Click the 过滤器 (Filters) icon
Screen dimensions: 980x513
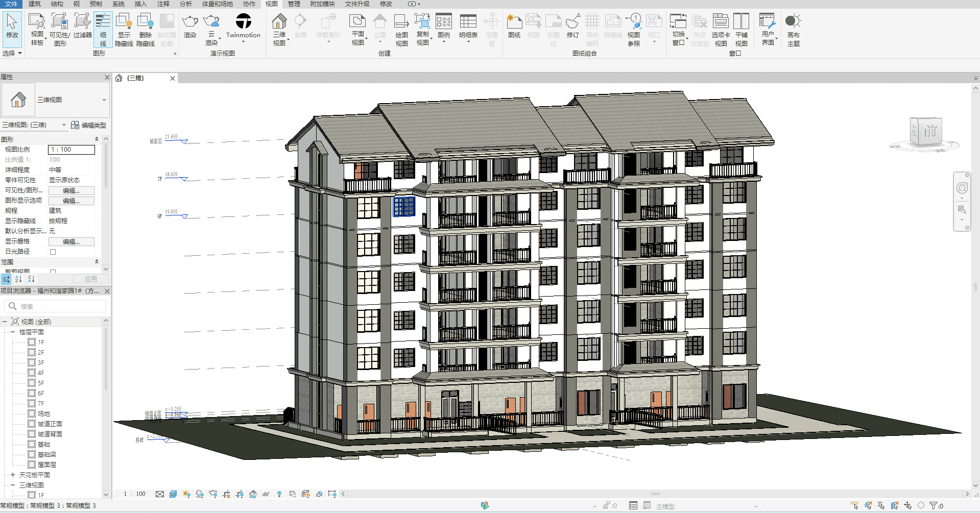[x=82, y=26]
